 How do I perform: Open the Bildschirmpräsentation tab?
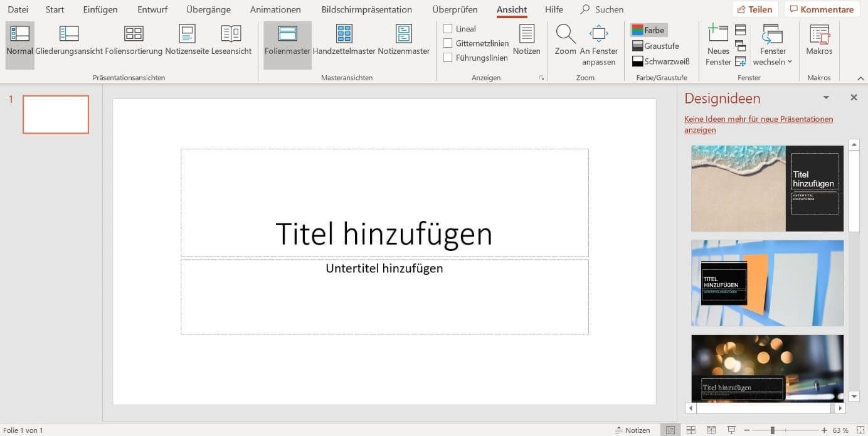367,9
